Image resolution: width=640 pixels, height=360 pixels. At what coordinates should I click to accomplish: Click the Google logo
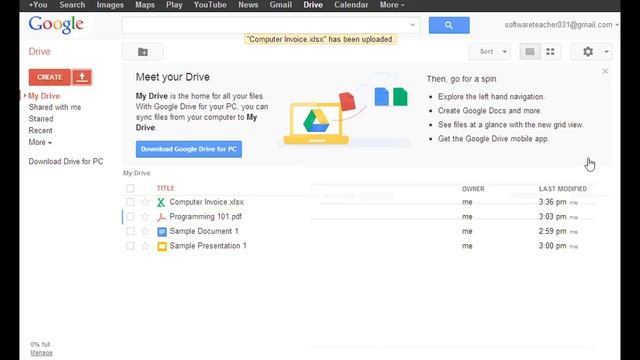pos(56,24)
